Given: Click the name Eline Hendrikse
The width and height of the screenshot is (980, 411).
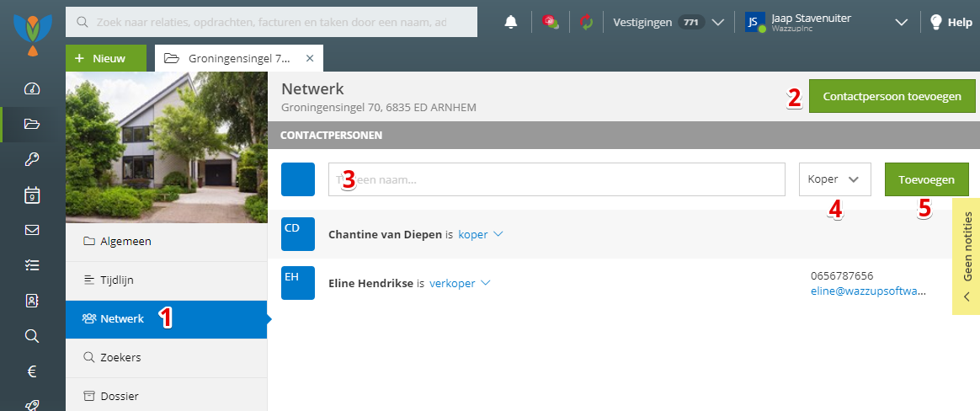Looking at the screenshot, I should 370,283.
